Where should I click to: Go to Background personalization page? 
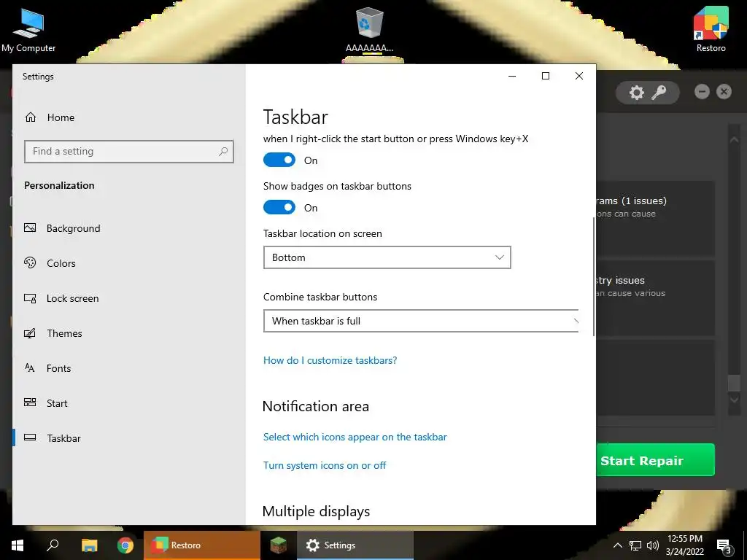coord(74,228)
